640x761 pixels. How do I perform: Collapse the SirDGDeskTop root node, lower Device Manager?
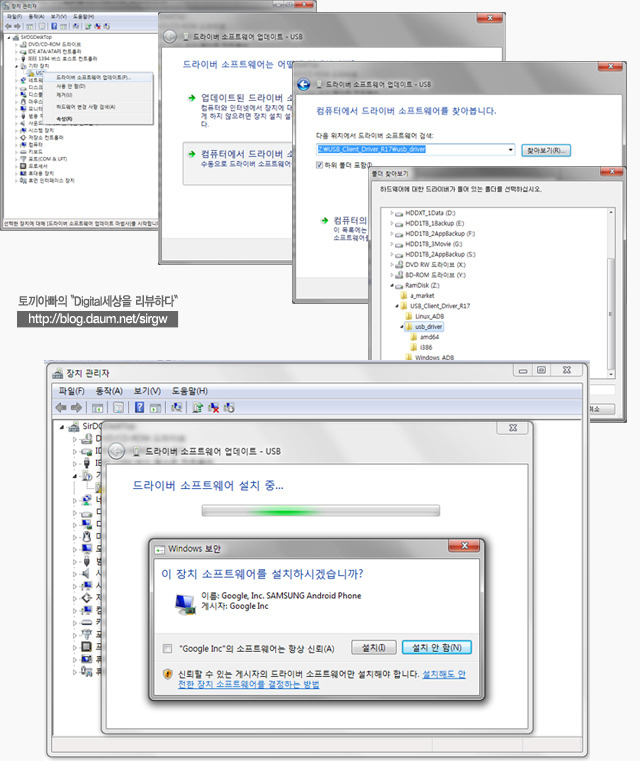pyautogui.click(x=62, y=427)
